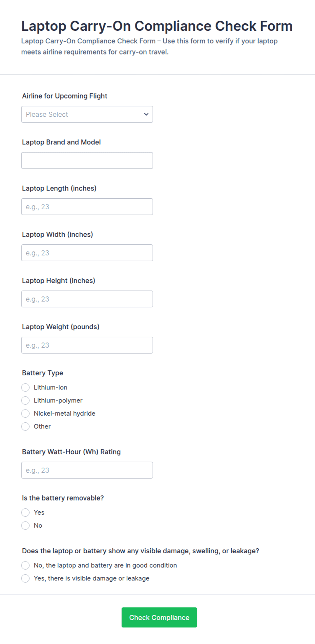
Task: Select Lithium-ion battery type
Action: 25,387
